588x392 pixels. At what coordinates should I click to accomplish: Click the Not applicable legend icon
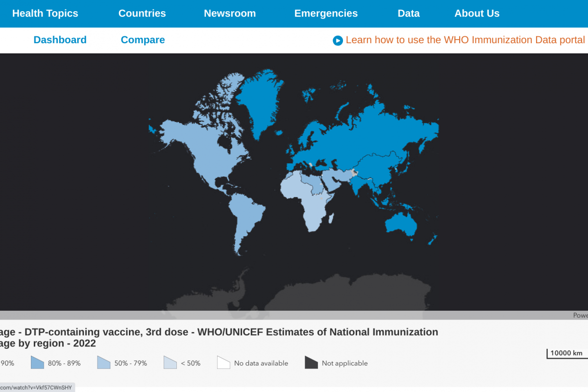(x=311, y=363)
